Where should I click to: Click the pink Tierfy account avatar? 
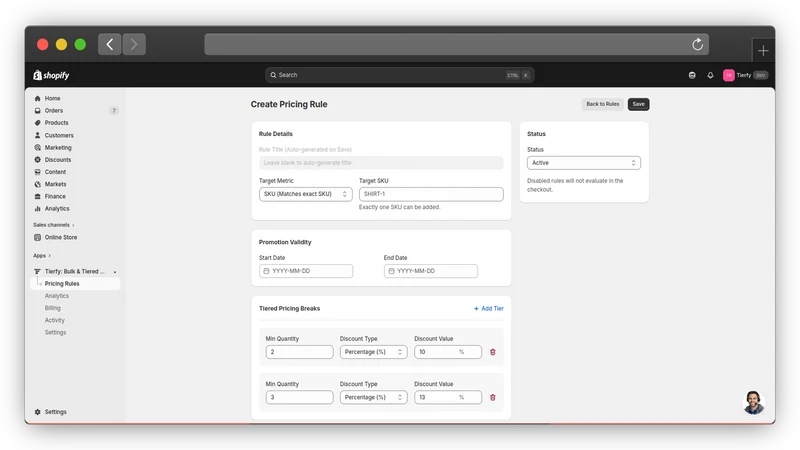[x=729, y=75]
